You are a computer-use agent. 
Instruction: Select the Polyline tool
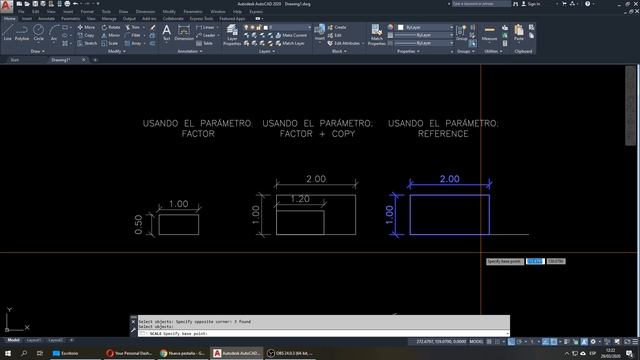tap(22, 32)
